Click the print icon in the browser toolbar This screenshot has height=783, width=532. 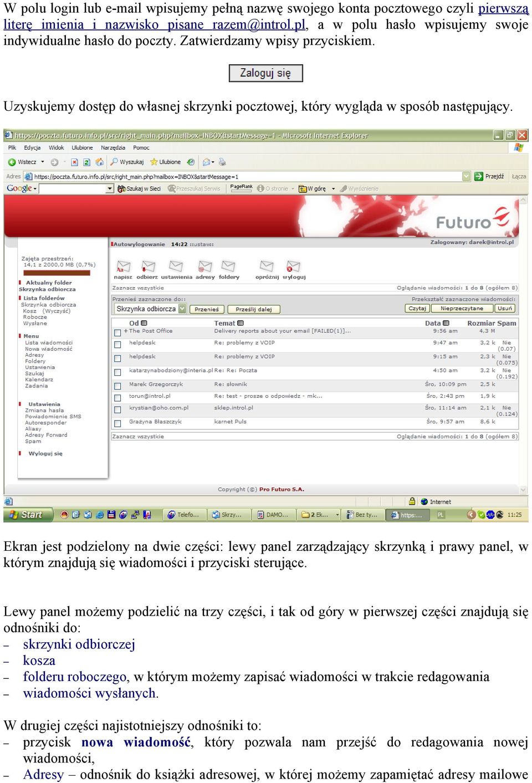222,162
